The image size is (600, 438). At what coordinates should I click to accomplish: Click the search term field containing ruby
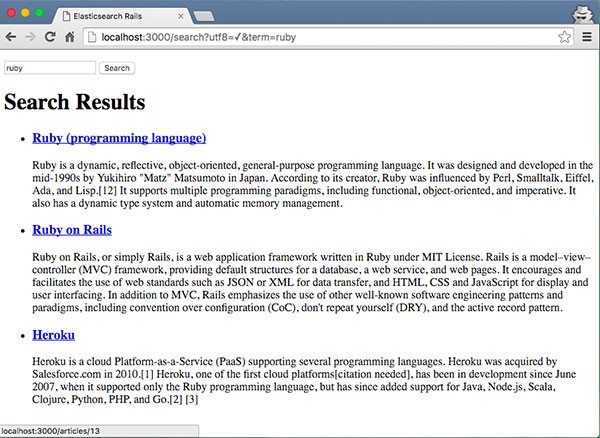point(50,68)
